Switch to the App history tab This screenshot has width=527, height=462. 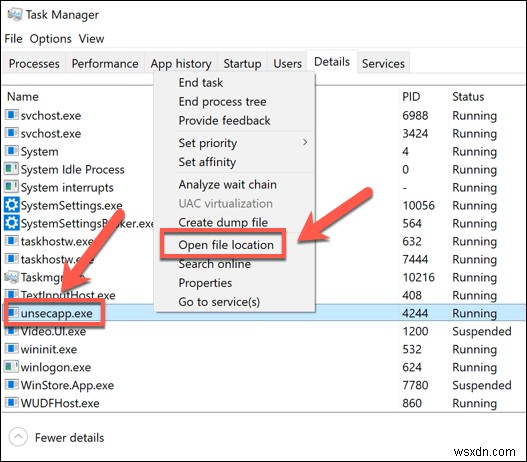tap(181, 63)
